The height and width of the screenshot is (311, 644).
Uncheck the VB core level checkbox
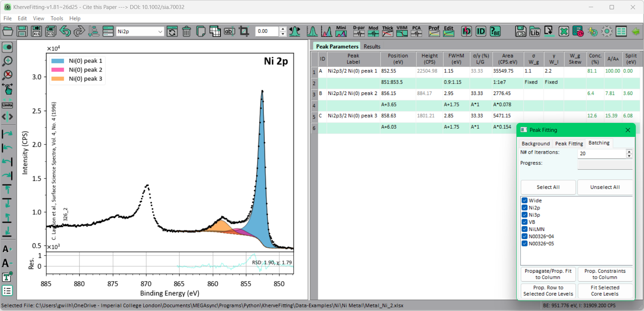(x=525, y=222)
